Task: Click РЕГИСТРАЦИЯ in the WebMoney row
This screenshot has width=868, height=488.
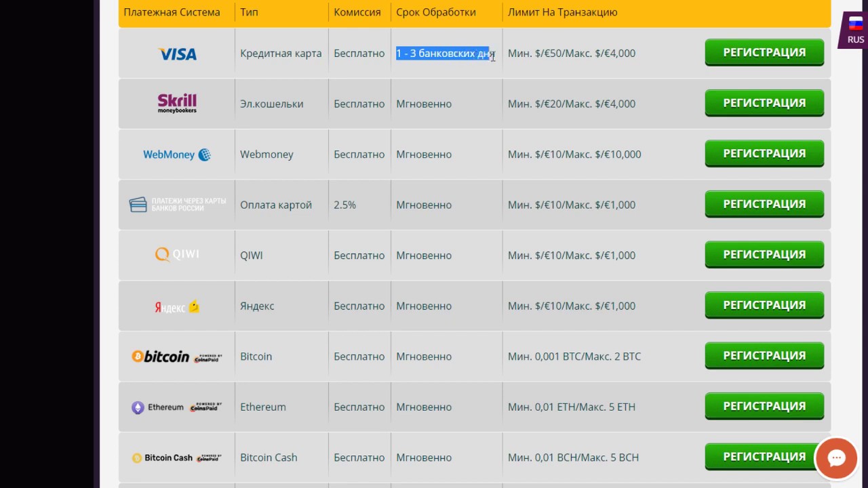Action: [764, 154]
